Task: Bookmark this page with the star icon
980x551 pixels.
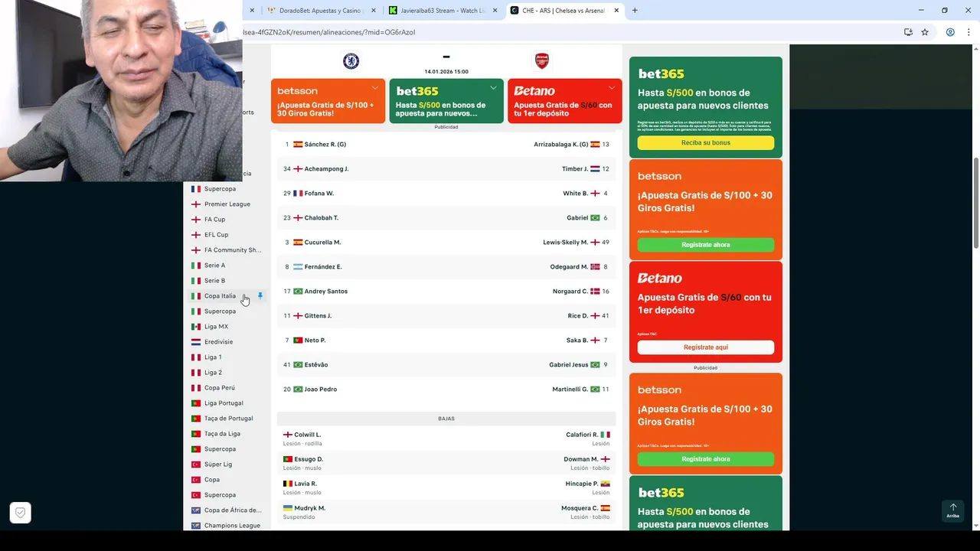Action: click(925, 32)
